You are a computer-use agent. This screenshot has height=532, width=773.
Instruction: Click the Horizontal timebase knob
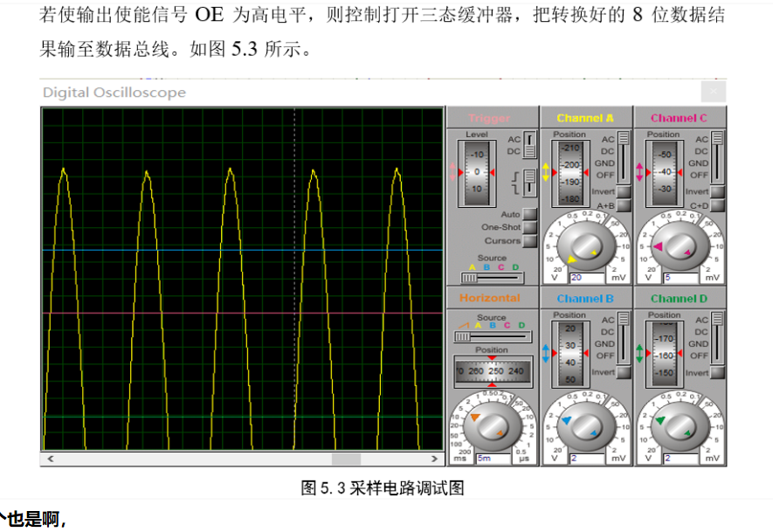coord(492,426)
